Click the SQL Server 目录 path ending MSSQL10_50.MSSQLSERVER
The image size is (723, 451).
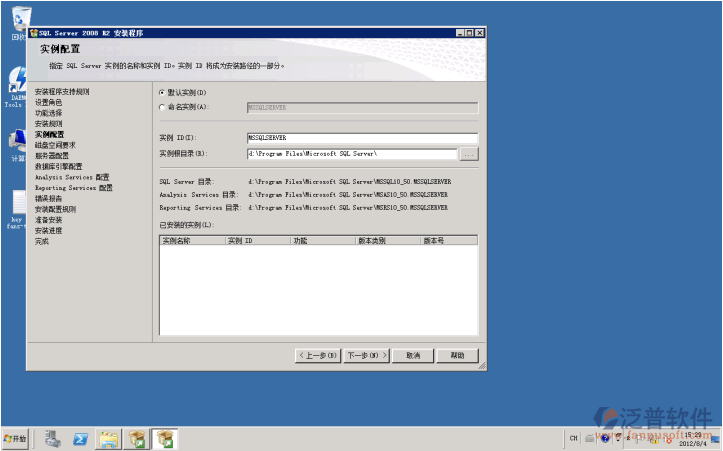350,182
